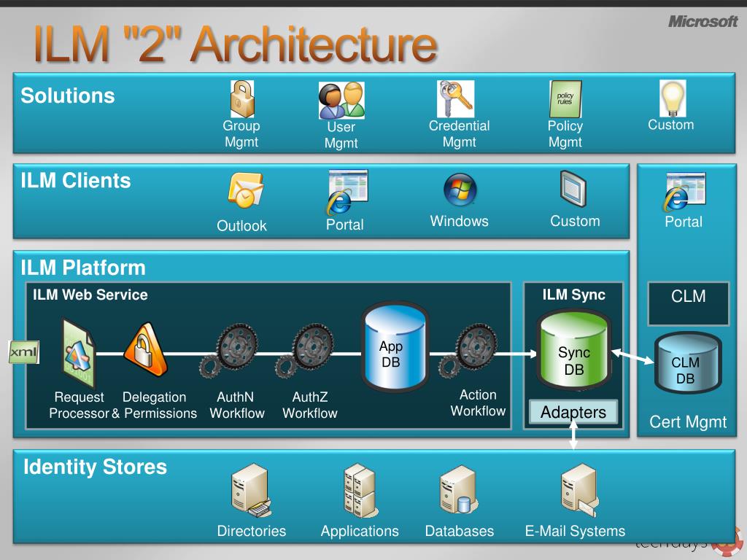Click the Windows logo orb icon
Screen dimensions: 747x560
tap(460, 190)
